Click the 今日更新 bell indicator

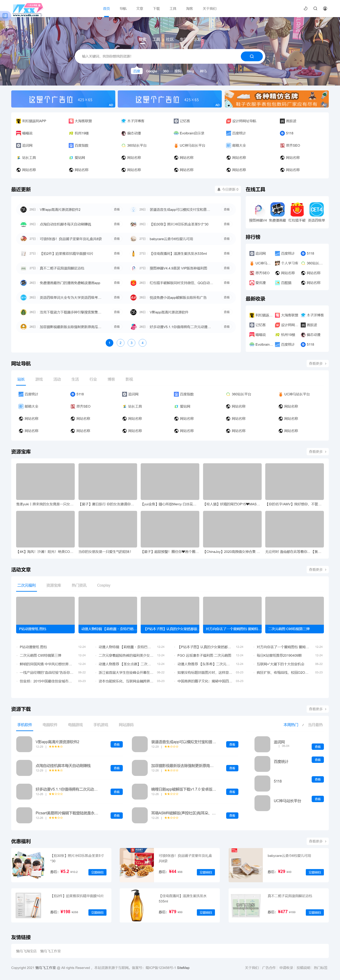pyautogui.click(x=228, y=189)
